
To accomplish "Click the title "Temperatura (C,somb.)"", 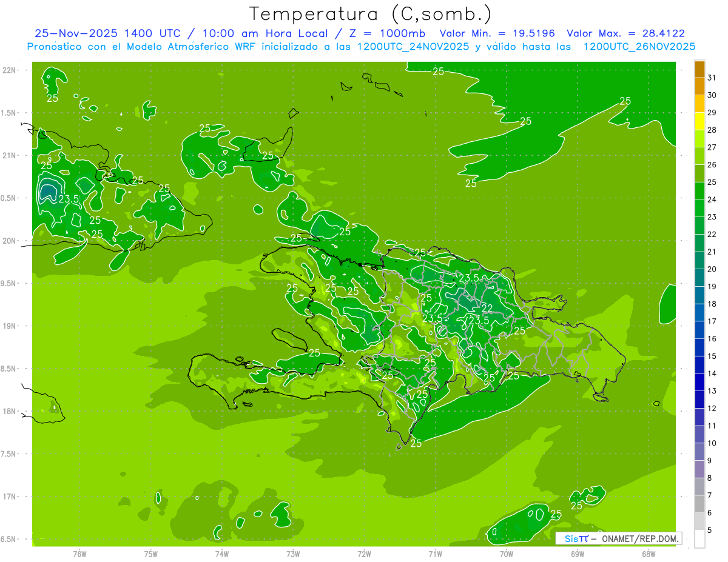I will click(x=370, y=14).
